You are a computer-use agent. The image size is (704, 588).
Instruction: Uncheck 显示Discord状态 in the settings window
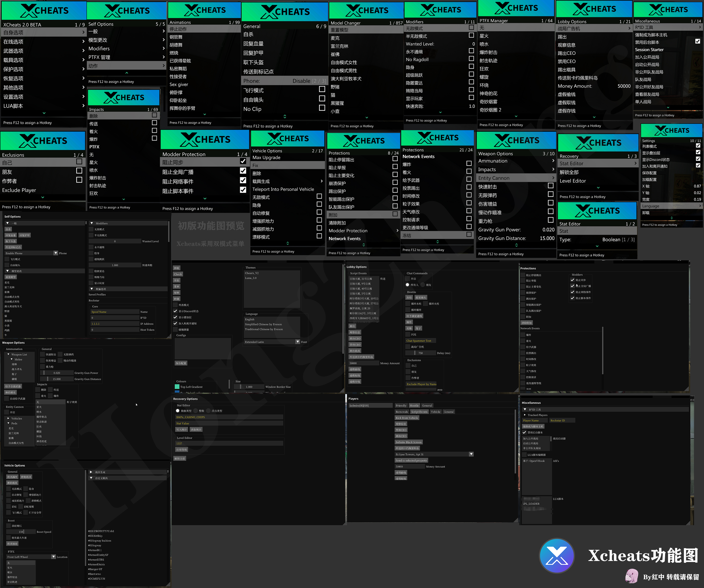[175, 311]
